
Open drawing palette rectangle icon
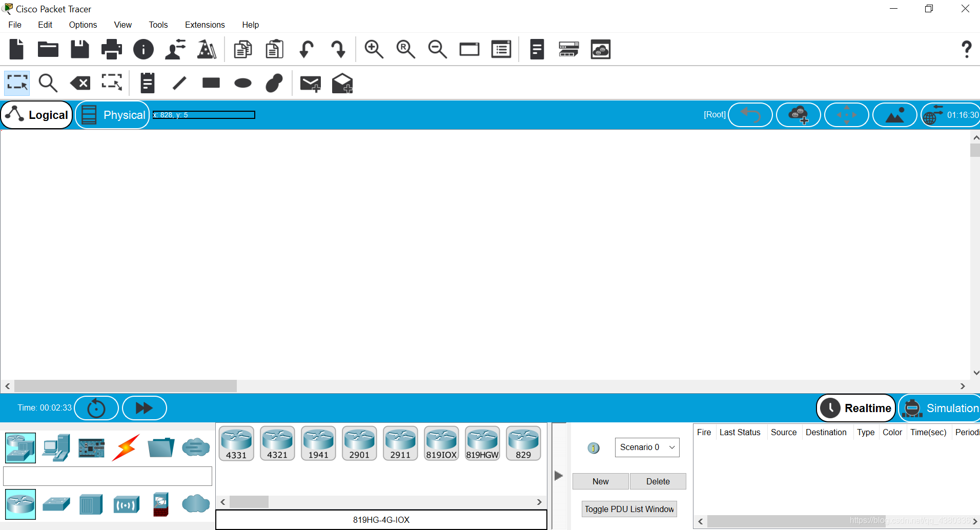click(x=469, y=49)
